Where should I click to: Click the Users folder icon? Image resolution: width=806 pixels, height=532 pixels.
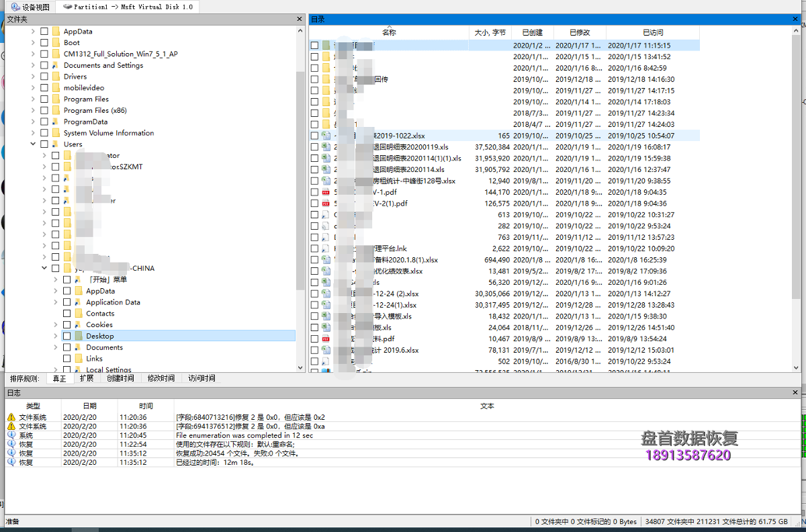pyautogui.click(x=56, y=144)
